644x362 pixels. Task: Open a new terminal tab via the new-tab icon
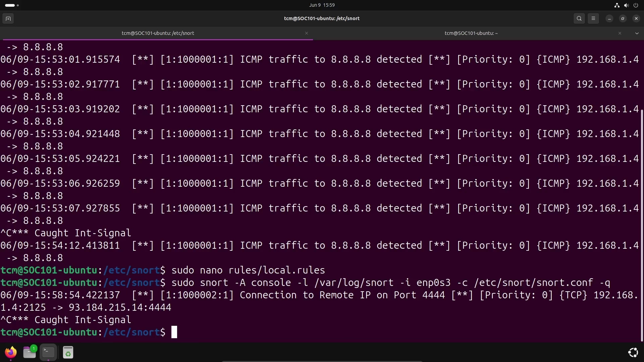pyautogui.click(x=8, y=18)
